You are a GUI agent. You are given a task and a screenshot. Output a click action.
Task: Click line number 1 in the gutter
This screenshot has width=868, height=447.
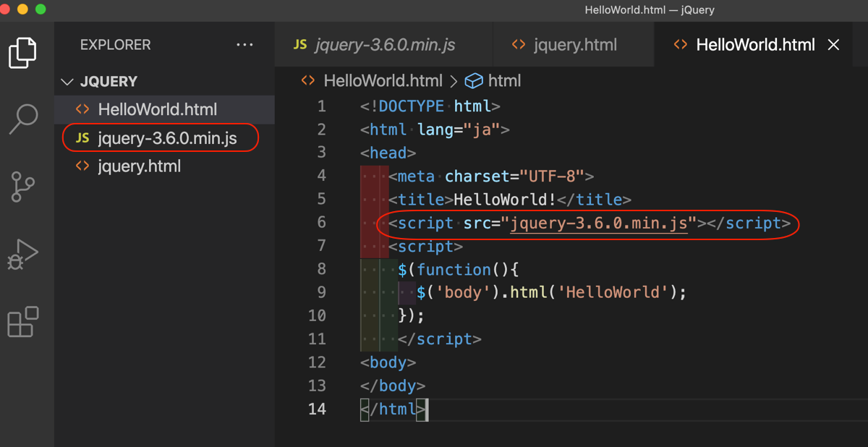point(322,106)
